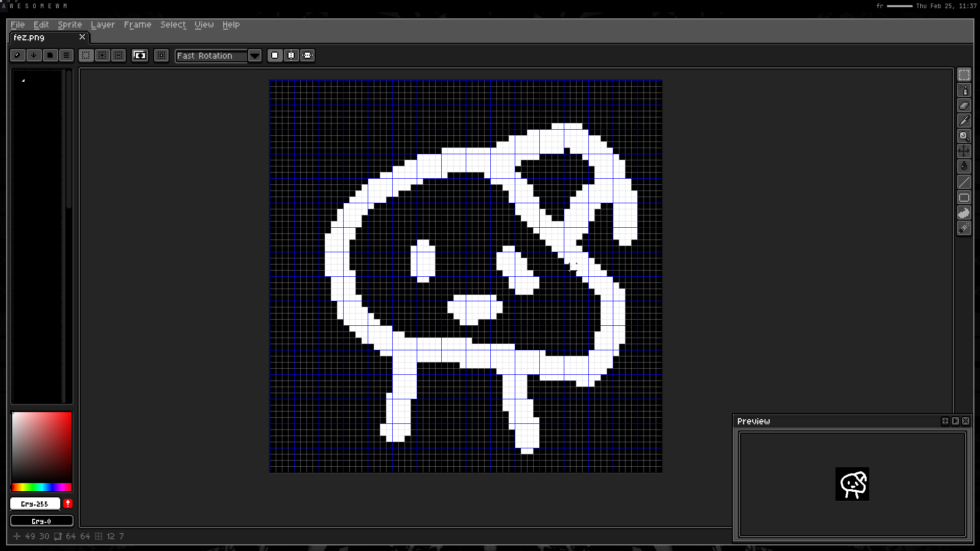This screenshot has width=980, height=551.
Task: Select the Rectangle shape tool
Action: click(x=964, y=198)
